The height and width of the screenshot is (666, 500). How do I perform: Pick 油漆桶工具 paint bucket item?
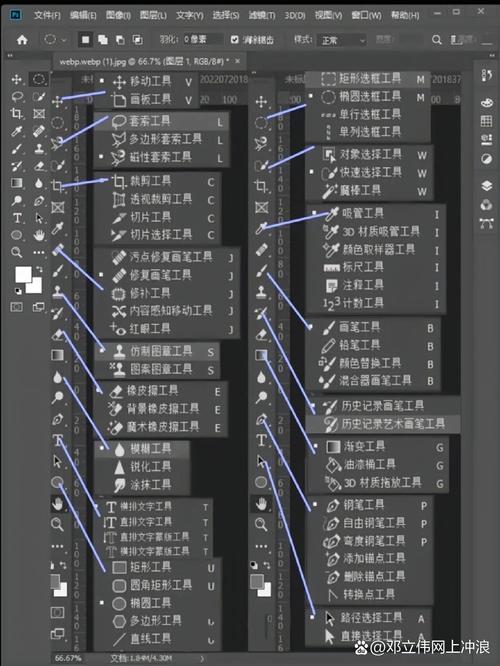(x=377, y=465)
